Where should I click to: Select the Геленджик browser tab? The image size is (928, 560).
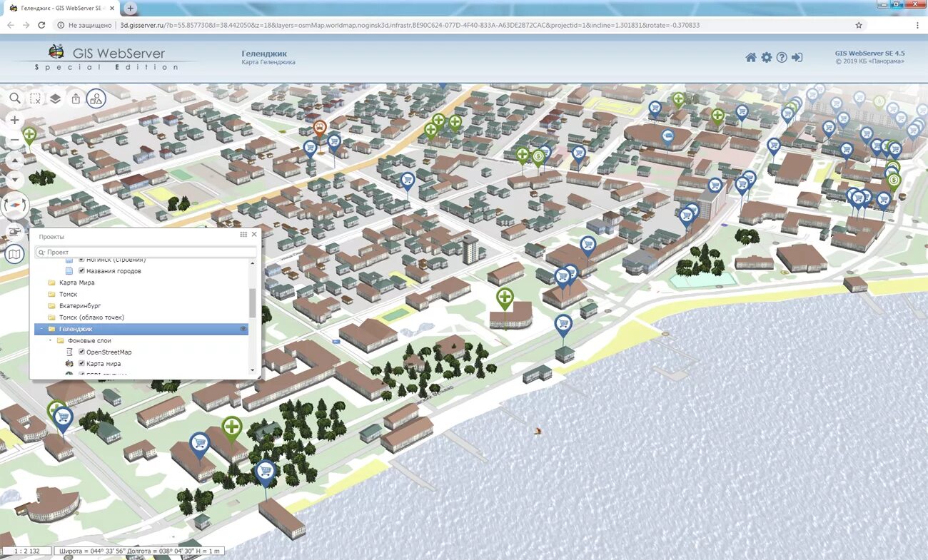pyautogui.click(x=61, y=8)
